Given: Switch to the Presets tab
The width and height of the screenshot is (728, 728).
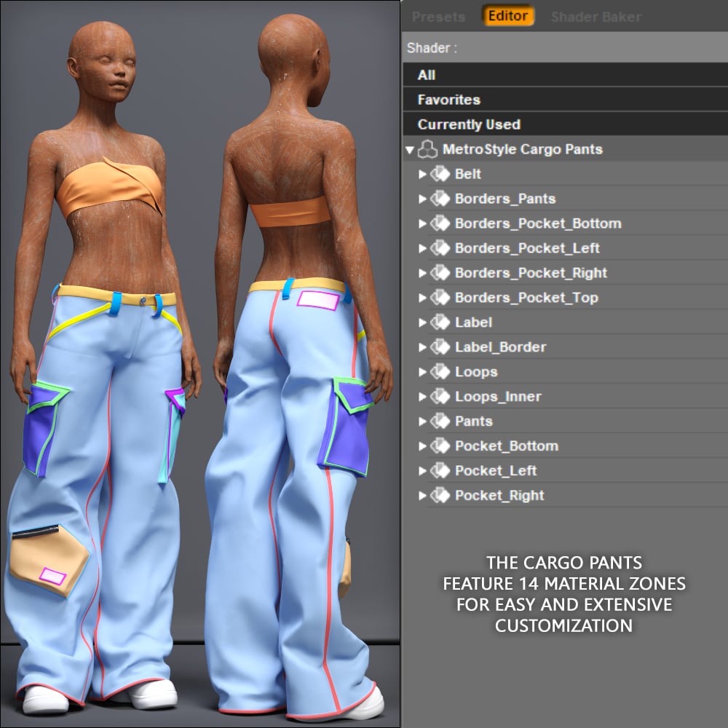Looking at the screenshot, I should 438,17.
